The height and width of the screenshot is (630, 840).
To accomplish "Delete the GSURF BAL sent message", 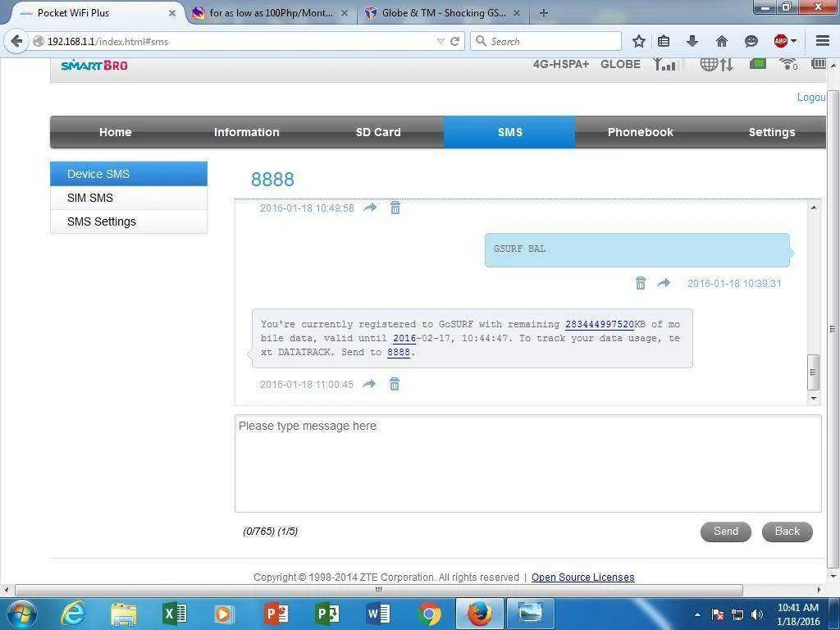I will coord(640,283).
